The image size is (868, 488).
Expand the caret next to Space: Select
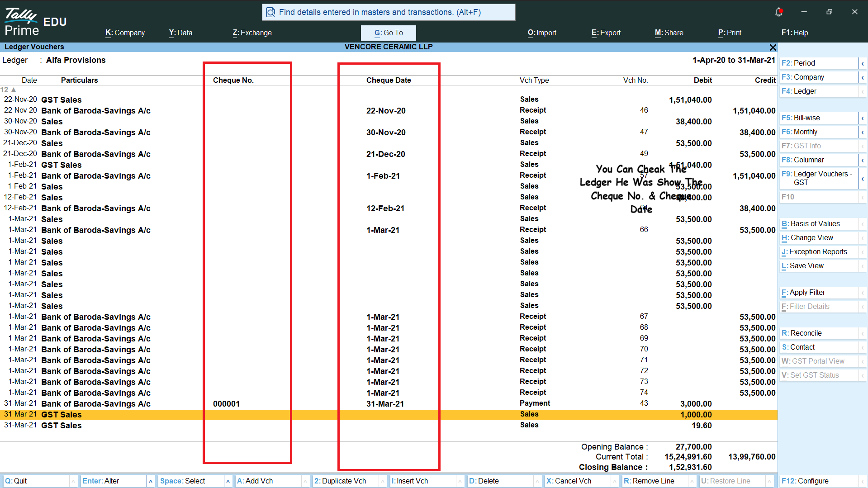pyautogui.click(x=228, y=481)
